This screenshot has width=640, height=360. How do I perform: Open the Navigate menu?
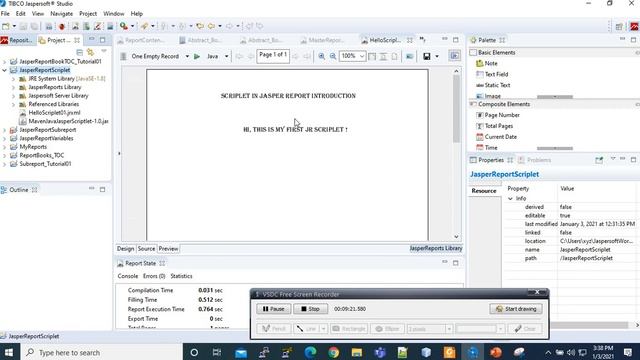pos(61,13)
